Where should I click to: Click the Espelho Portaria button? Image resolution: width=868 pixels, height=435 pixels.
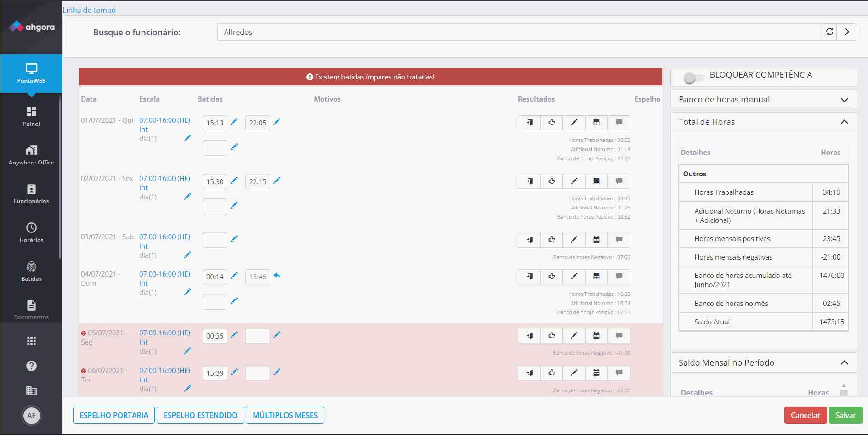coord(114,415)
